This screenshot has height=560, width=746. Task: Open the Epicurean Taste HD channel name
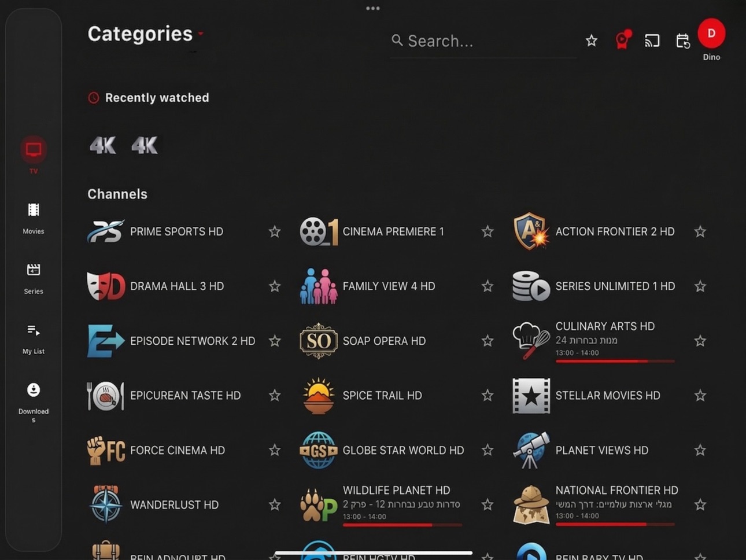(186, 396)
